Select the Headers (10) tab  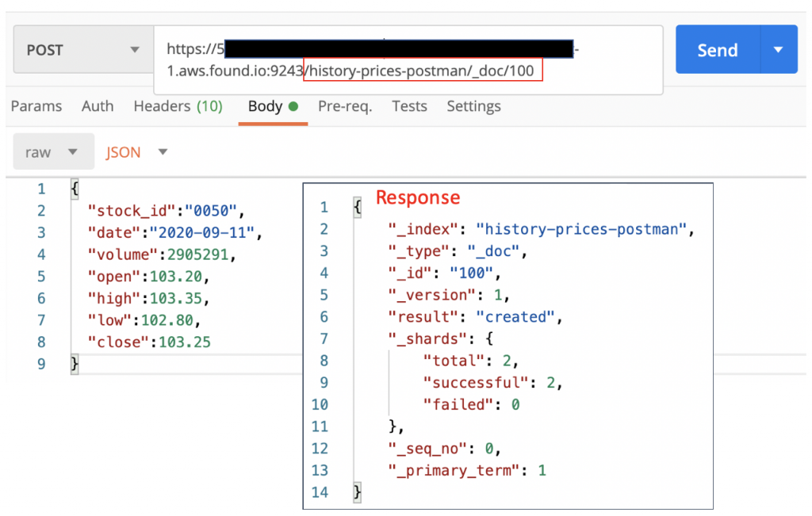(178, 106)
